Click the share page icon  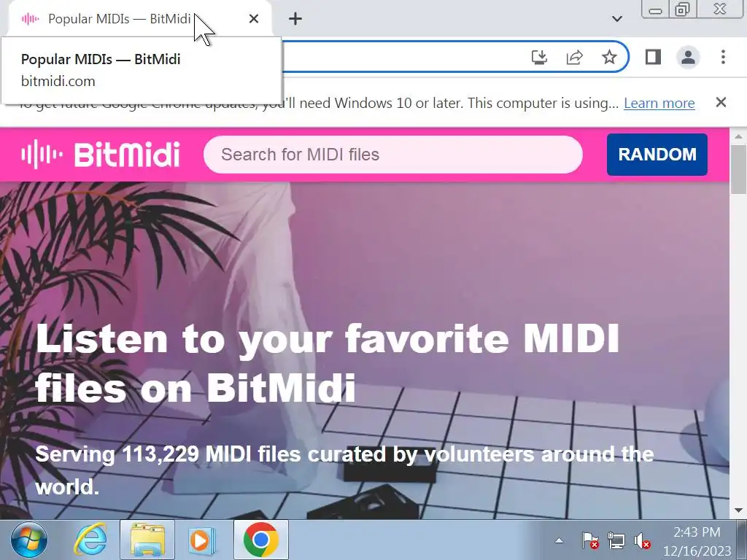575,58
